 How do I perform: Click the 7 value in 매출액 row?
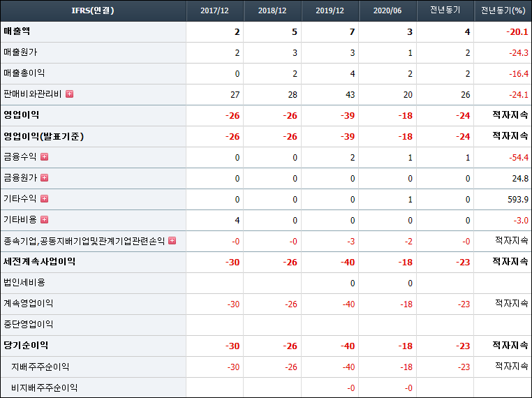click(352, 32)
